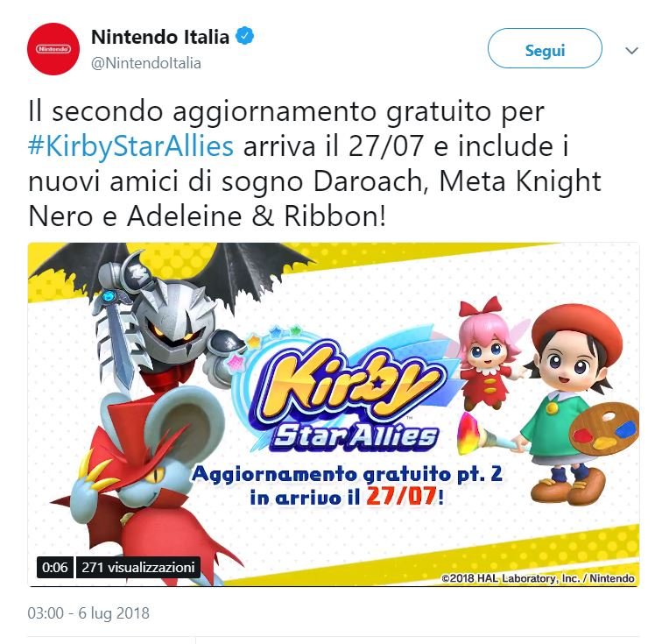Open the red Nintendo profile avatar
Screen dimensions: 669x644
53,49
